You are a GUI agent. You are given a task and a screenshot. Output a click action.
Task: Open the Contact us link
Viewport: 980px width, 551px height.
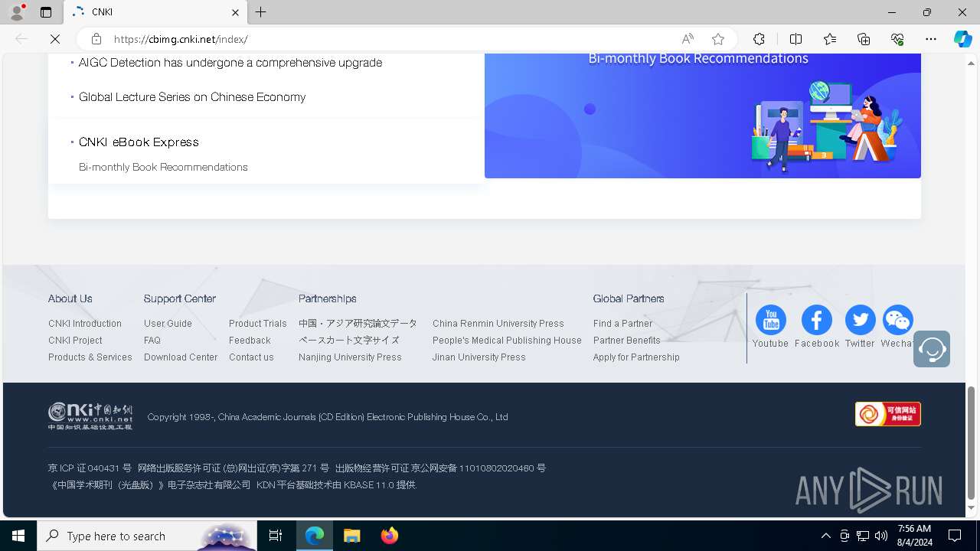pyautogui.click(x=251, y=357)
